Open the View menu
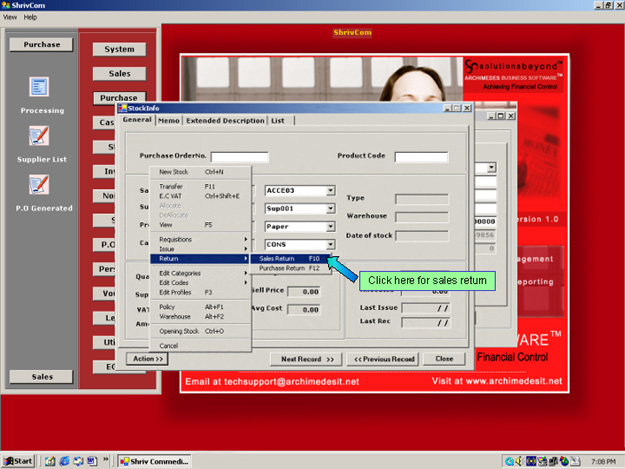625x469 pixels. [10, 17]
